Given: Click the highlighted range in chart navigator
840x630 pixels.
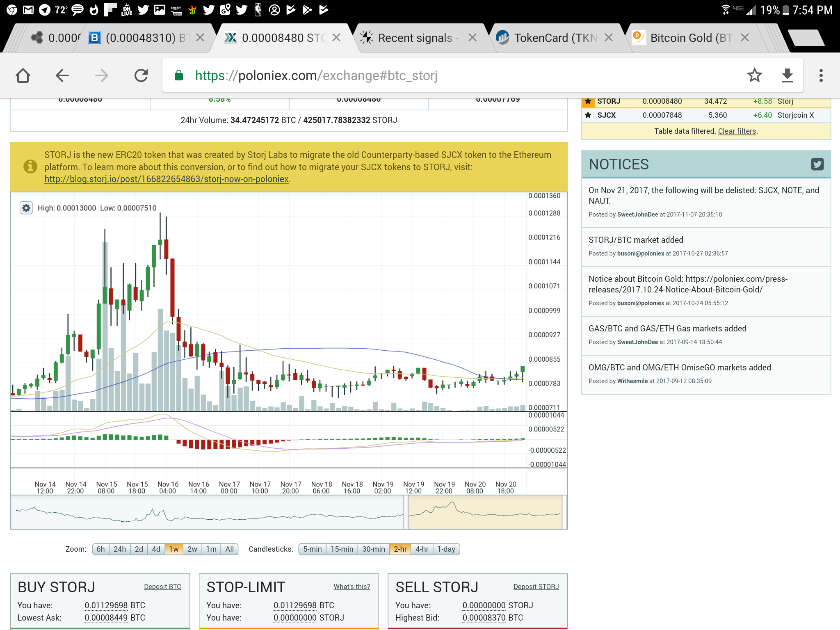Looking at the screenshot, I should point(485,512).
